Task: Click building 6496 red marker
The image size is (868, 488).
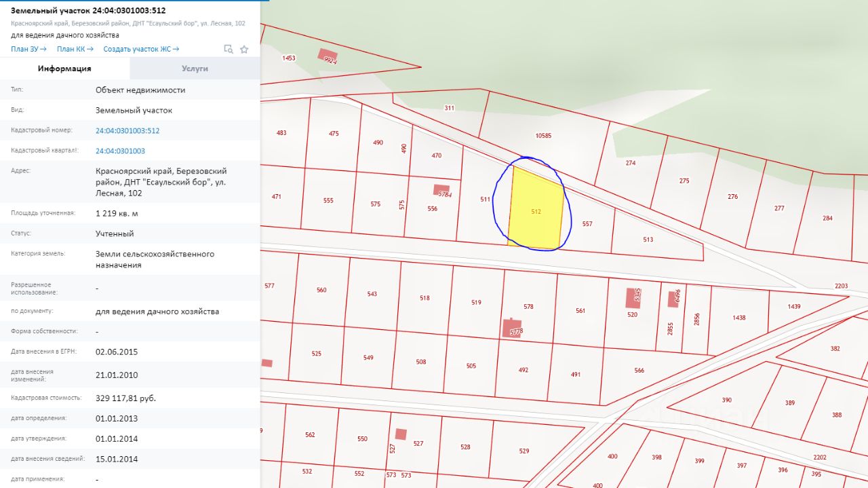Action: (674, 298)
